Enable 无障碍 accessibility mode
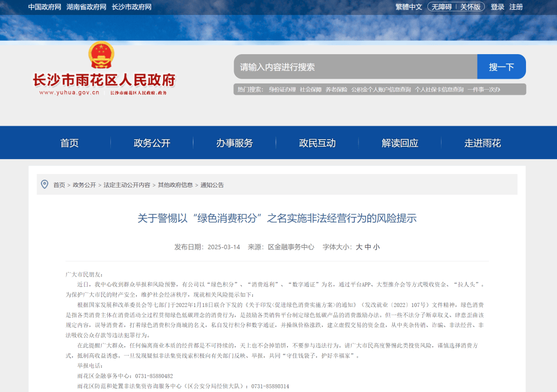Viewport: 557px width, 392px height. coord(441,7)
